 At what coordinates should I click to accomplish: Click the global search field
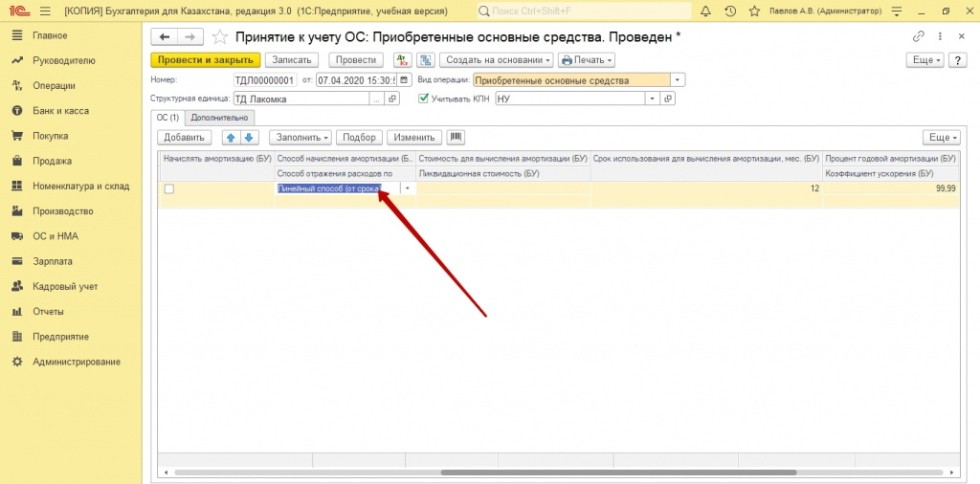[585, 11]
